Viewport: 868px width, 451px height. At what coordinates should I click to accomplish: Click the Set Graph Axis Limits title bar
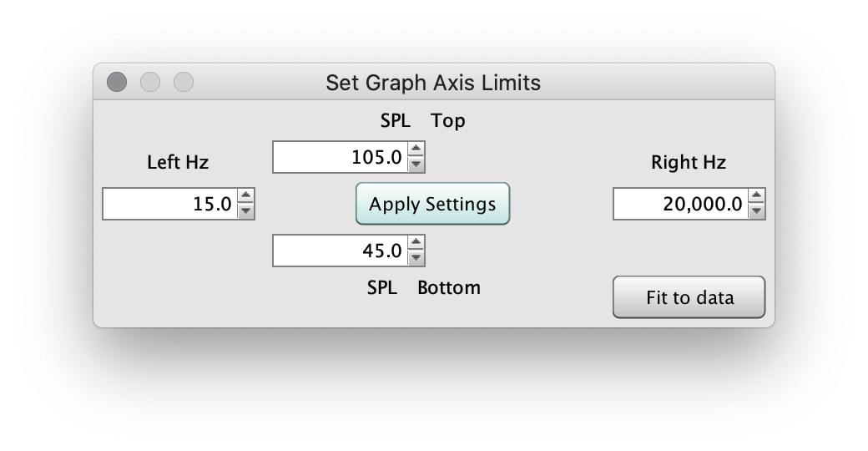[433, 83]
